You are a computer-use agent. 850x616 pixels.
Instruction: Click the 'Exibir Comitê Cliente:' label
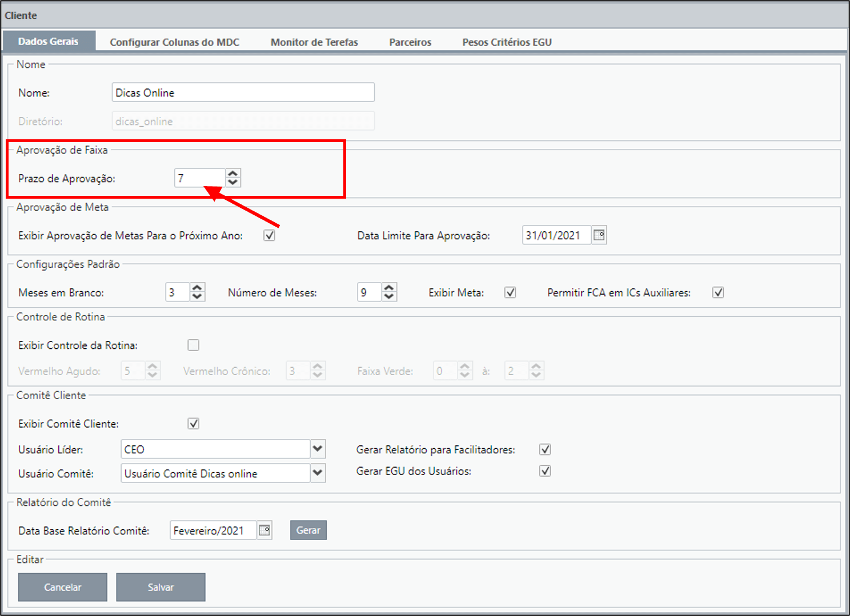point(69,424)
